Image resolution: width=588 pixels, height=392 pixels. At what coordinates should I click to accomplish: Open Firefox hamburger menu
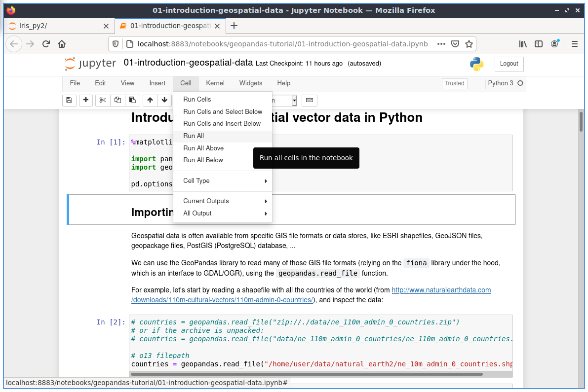click(575, 44)
